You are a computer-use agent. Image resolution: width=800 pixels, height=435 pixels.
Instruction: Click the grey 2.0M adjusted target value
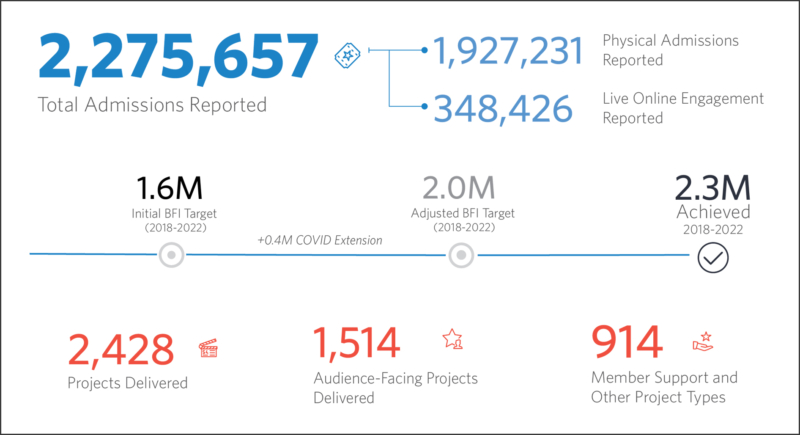[x=459, y=188]
